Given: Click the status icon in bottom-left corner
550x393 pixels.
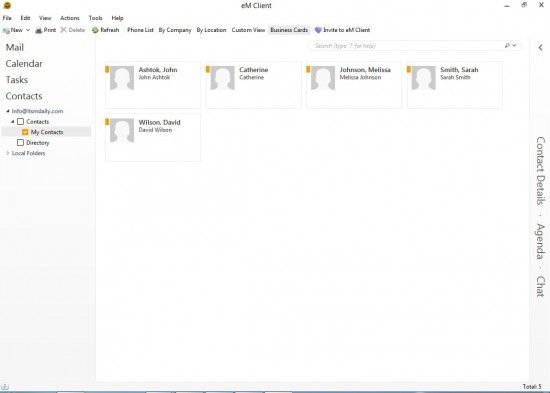Looking at the screenshot, I should point(5,387).
